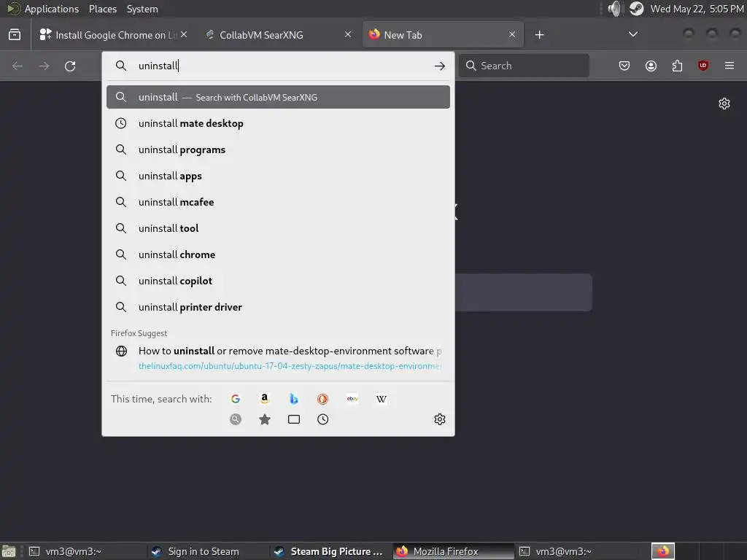The image size is (747, 560).
Task: Go back to the previous page
Action: click(18, 66)
